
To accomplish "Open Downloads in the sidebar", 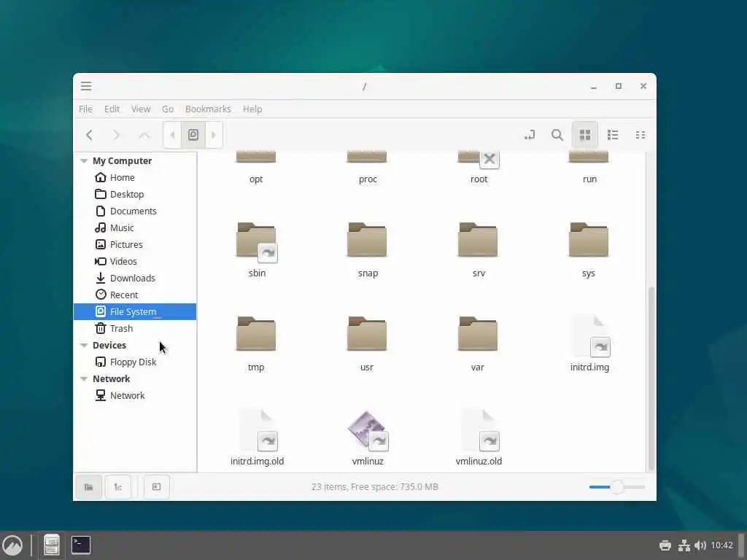I will point(135,278).
